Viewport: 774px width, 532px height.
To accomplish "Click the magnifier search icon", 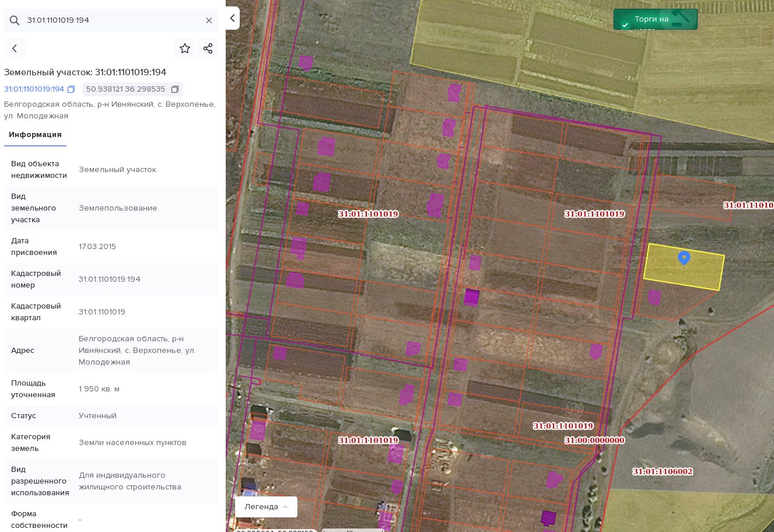I will (x=15, y=20).
